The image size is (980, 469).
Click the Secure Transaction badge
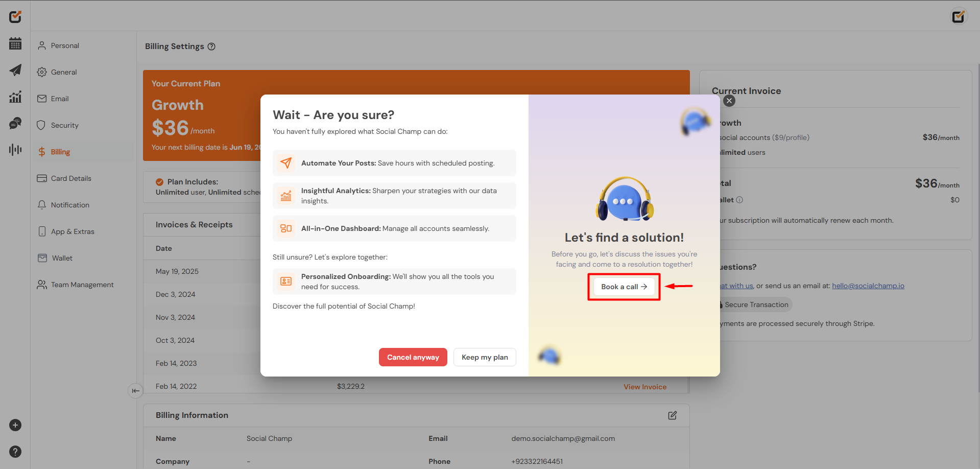point(756,304)
